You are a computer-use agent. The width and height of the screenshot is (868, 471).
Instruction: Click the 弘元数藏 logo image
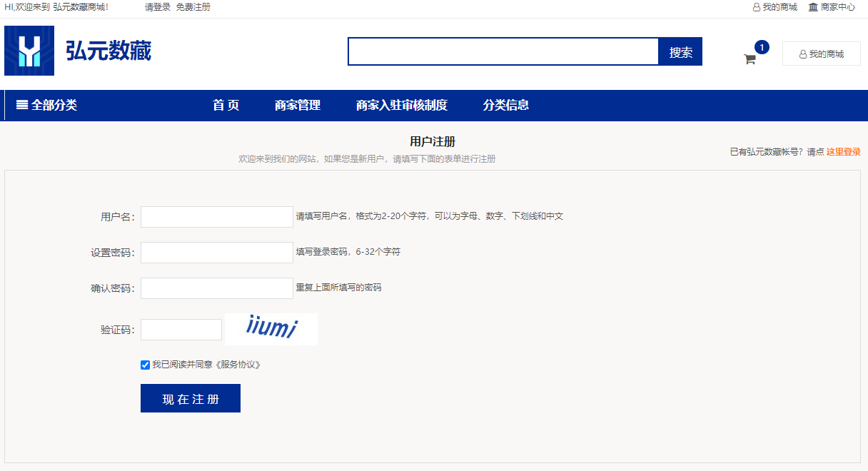point(29,51)
